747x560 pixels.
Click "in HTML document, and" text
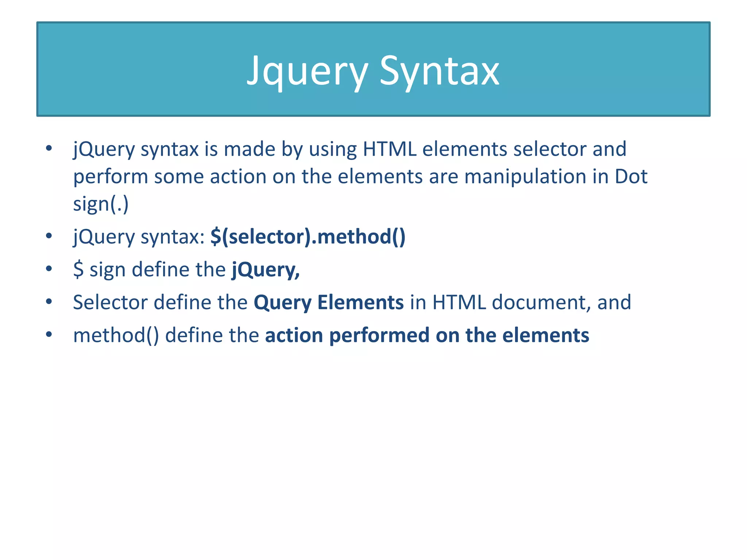pyautogui.click(x=520, y=303)
